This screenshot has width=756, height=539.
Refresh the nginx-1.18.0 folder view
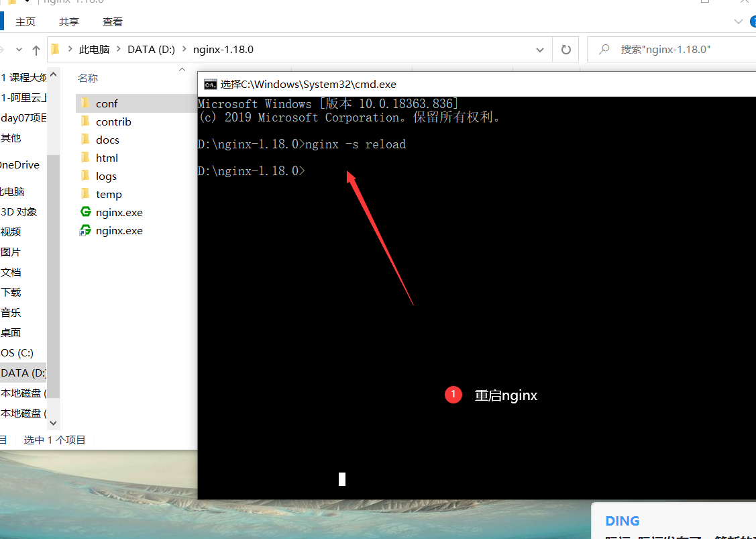click(x=566, y=49)
